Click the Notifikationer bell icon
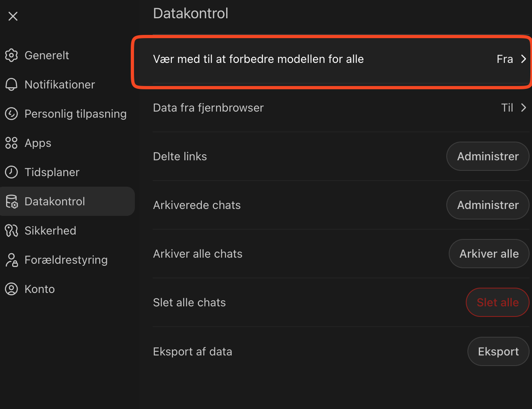 point(11,84)
